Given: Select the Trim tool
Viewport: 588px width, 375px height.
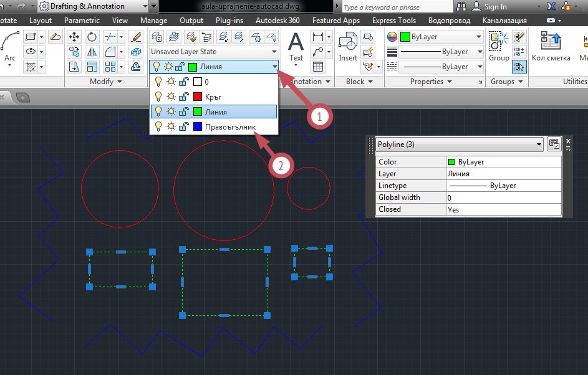Looking at the screenshot, I should coord(110,37).
